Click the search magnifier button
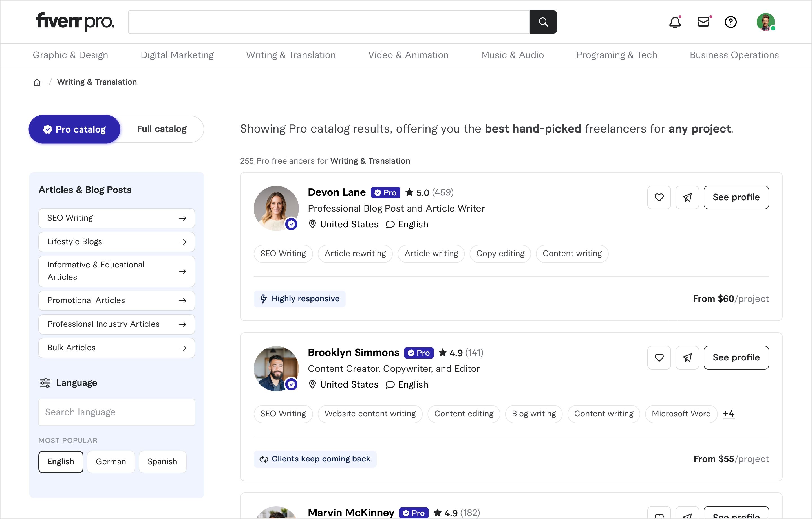Screen dimensions: 812x519 (x=543, y=22)
